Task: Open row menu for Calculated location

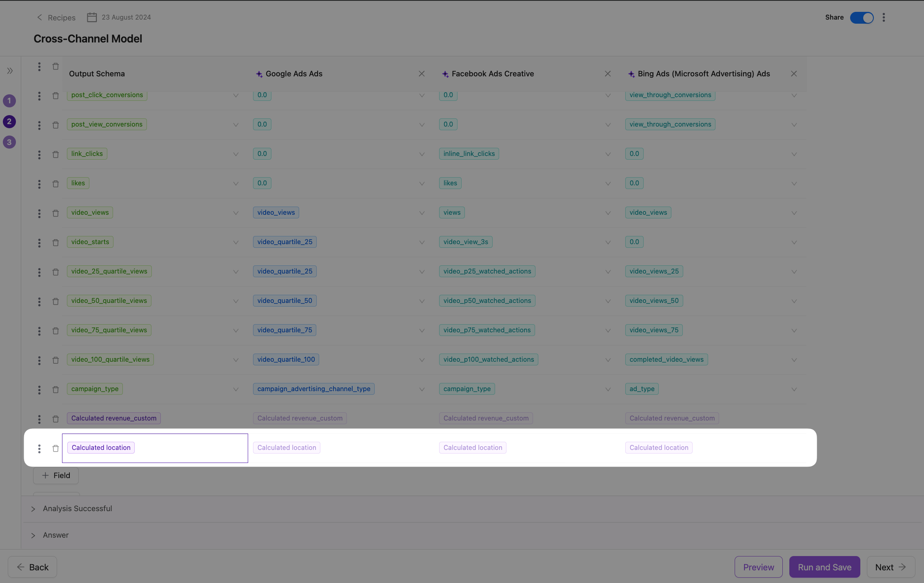Action: (39, 448)
